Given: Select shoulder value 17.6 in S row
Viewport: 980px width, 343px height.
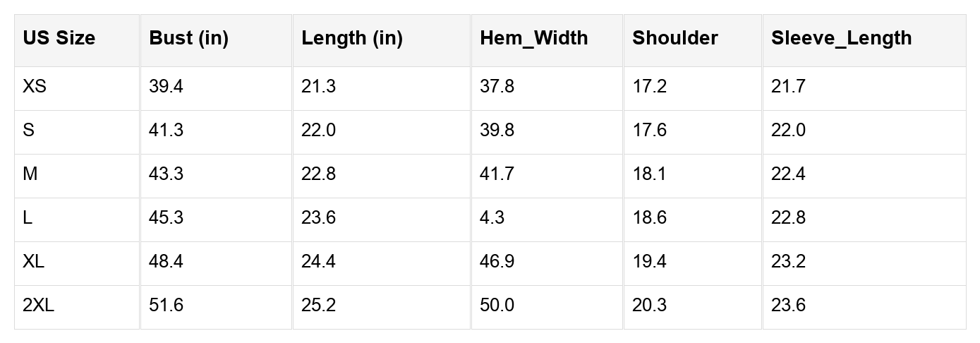Looking at the screenshot, I should tap(650, 131).
